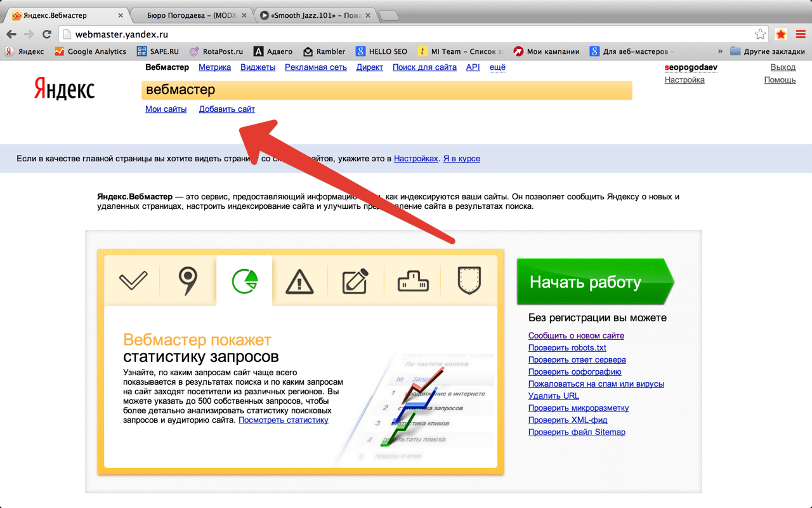Image resolution: width=812 pixels, height=508 pixels.
Task: Bookmark the page with the star icon
Action: pos(760,34)
